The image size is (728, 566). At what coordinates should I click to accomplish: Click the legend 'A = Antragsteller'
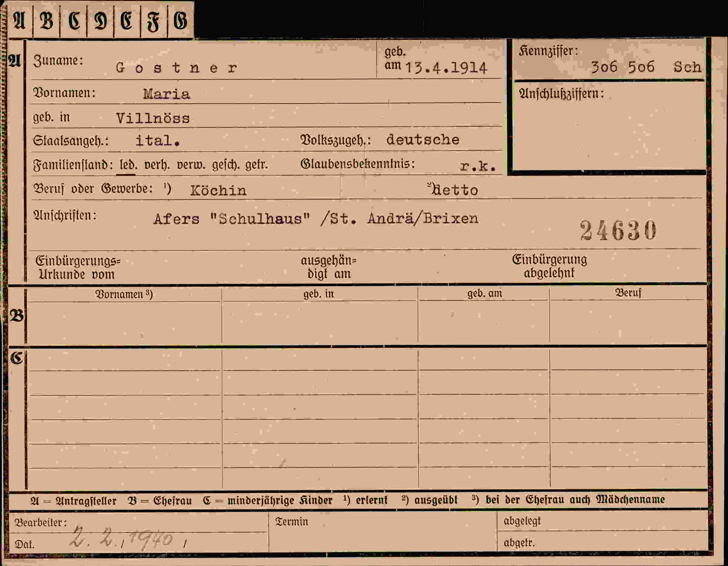click(x=73, y=501)
